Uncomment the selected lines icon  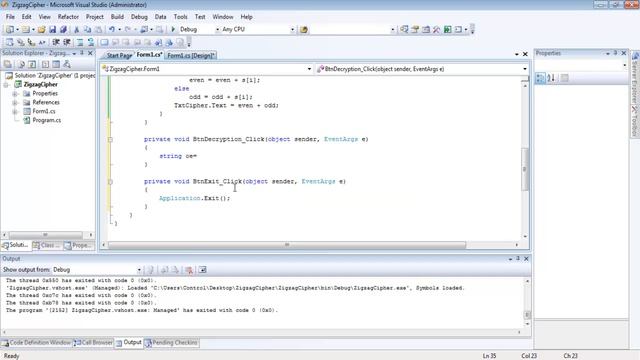pos(91,42)
